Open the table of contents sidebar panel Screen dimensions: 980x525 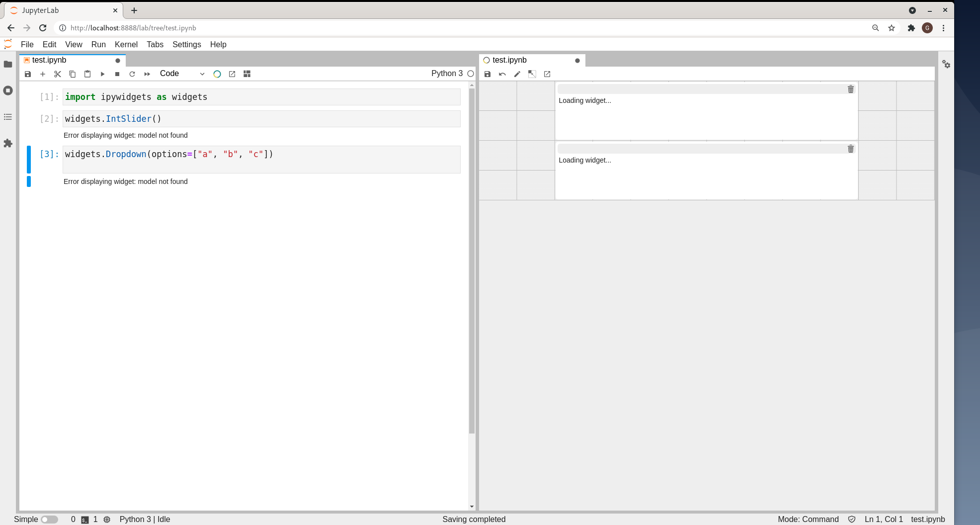(x=8, y=117)
